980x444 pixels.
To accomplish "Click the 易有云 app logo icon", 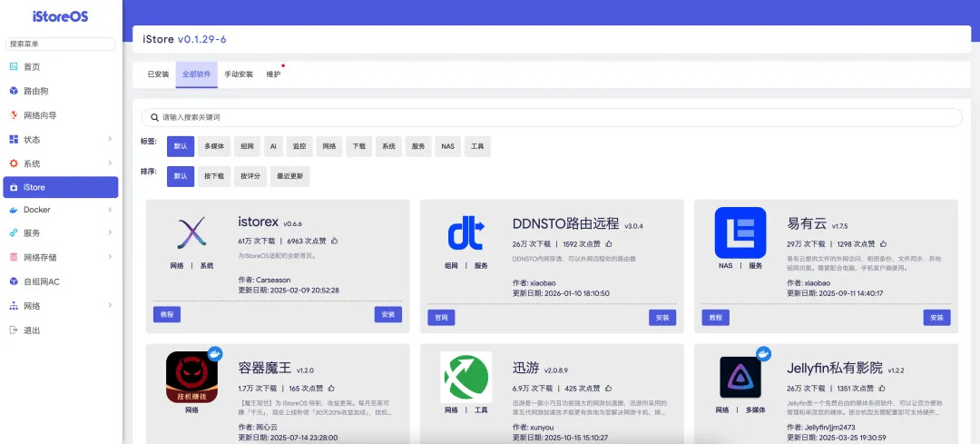I will tap(740, 233).
